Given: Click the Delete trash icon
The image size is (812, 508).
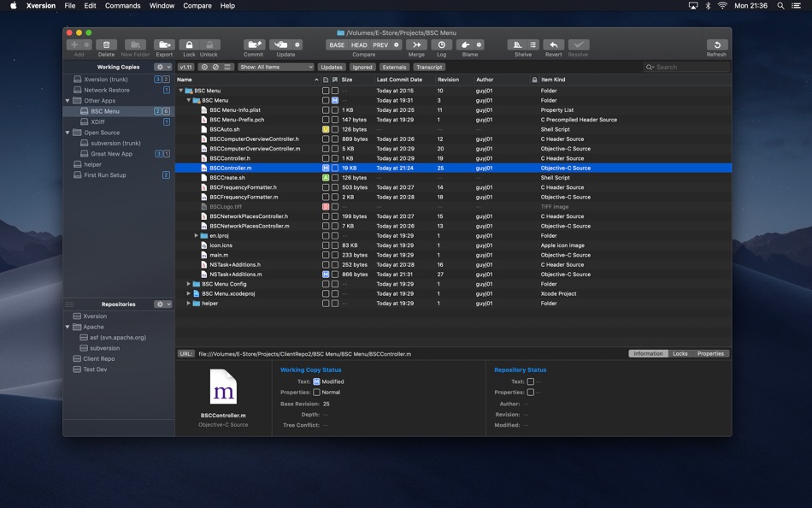Looking at the screenshot, I should point(106,44).
